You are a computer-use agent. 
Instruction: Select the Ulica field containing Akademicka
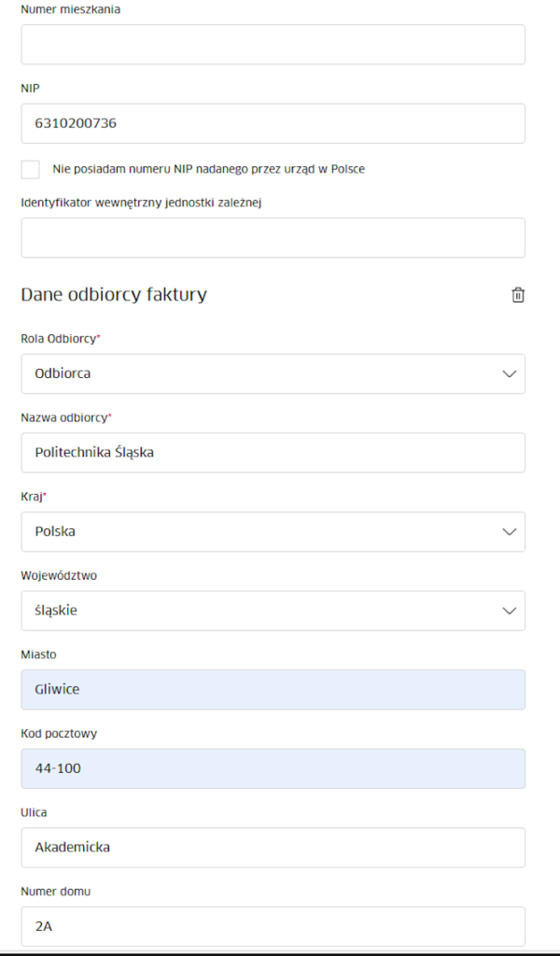273,847
